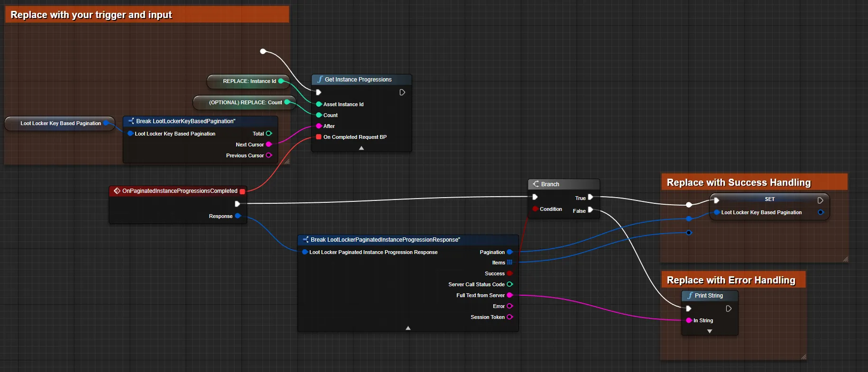Click the input execution pin on Get Instance Progressions

click(x=319, y=92)
